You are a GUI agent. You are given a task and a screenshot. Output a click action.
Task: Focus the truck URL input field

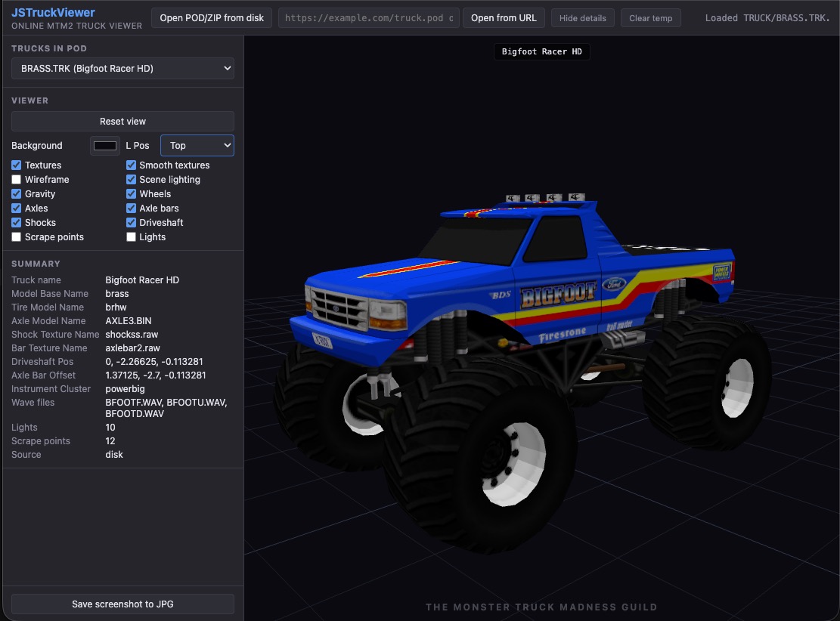(x=367, y=18)
